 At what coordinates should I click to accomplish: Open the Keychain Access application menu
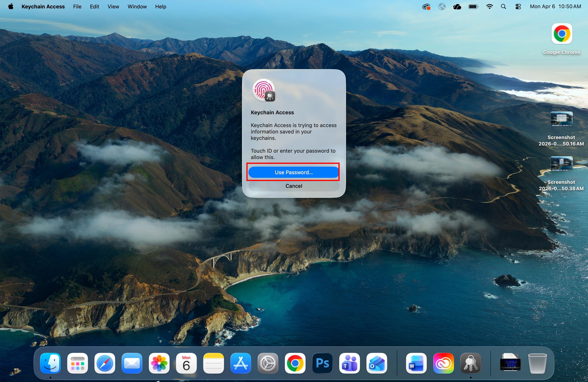[43, 7]
